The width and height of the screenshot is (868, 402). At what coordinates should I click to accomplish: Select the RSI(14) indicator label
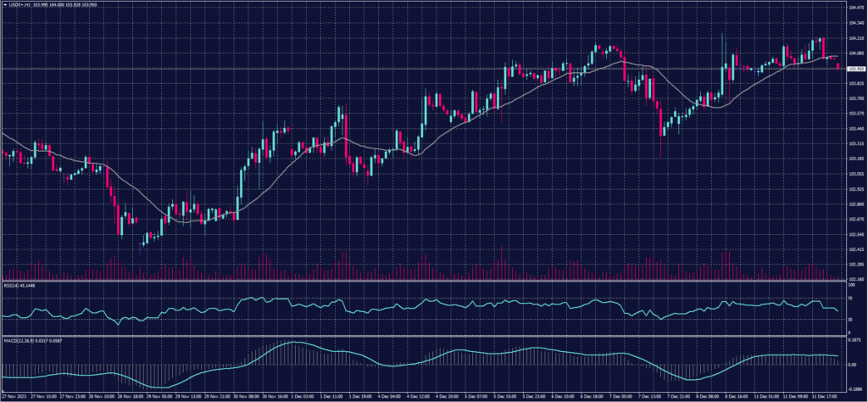coord(12,287)
